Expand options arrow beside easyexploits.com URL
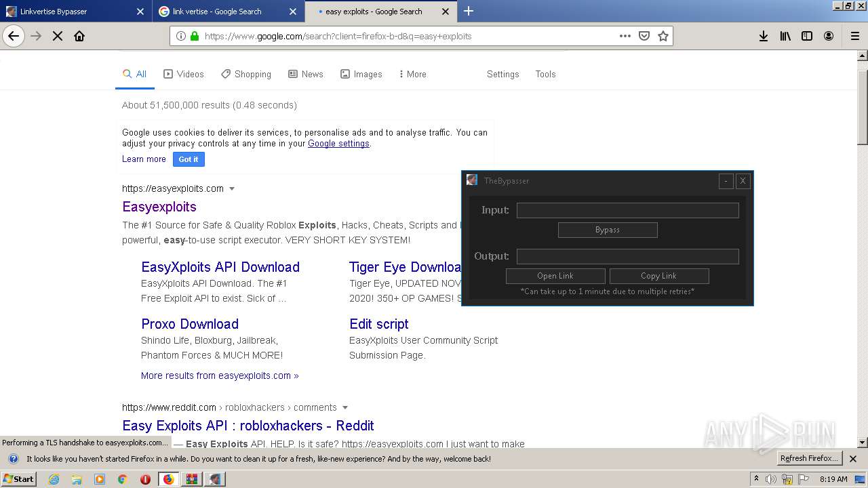868x488 pixels. (232, 188)
